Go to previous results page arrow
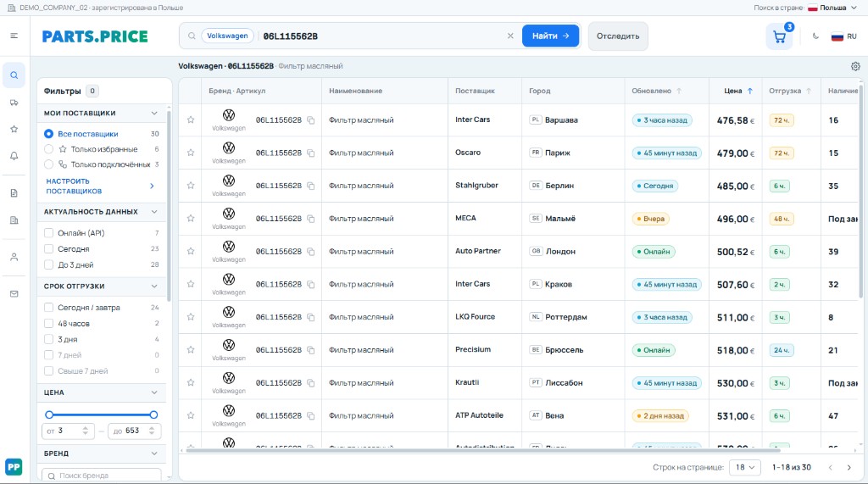868x484 pixels. tap(831, 467)
